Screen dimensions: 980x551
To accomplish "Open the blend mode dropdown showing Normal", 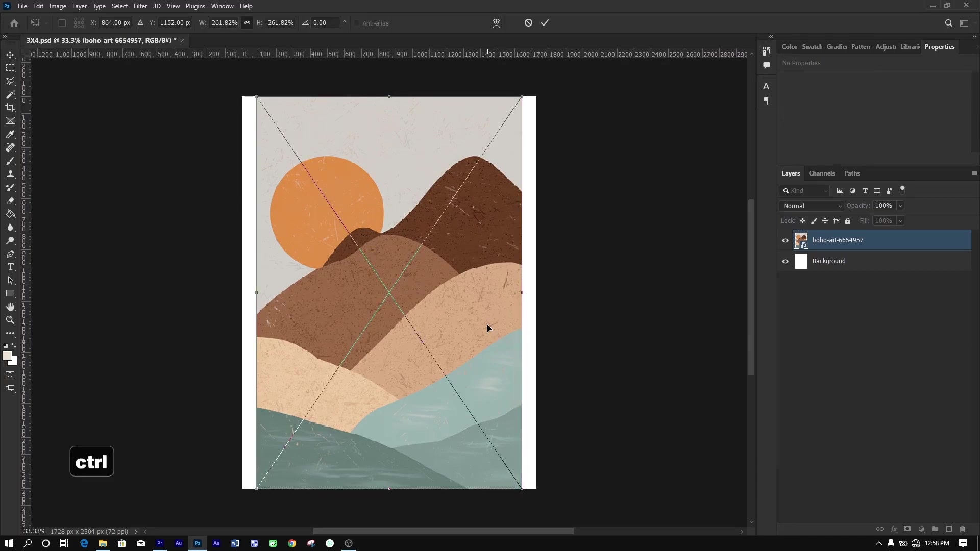I will pos(812,206).
